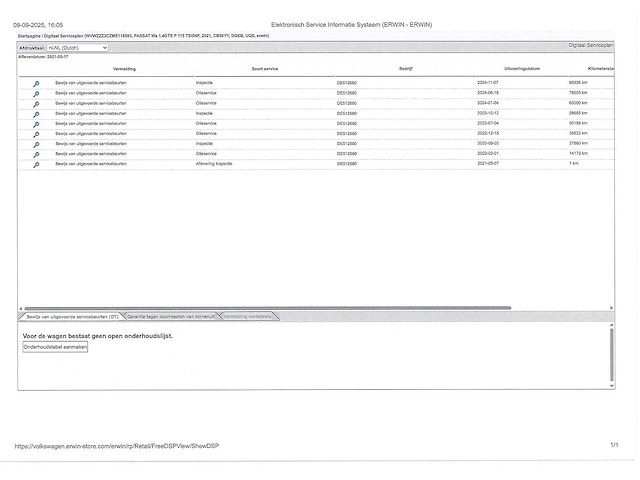Click the Soort service column header

coord(265,69)
